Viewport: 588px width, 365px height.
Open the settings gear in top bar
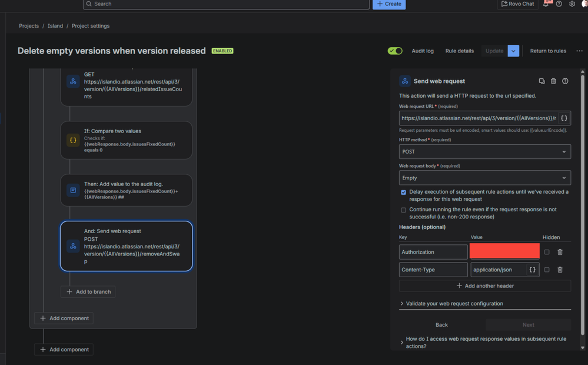(572, 4)
